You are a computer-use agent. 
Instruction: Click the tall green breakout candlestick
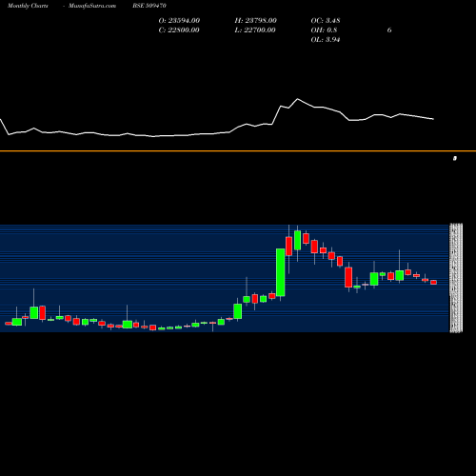pos(281,272)
